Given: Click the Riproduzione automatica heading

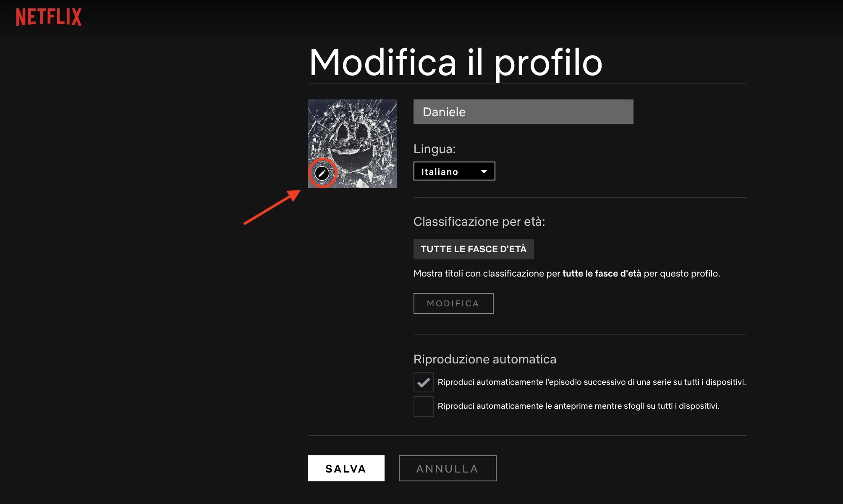Looking at the screenshot, I should pos(485,359).
